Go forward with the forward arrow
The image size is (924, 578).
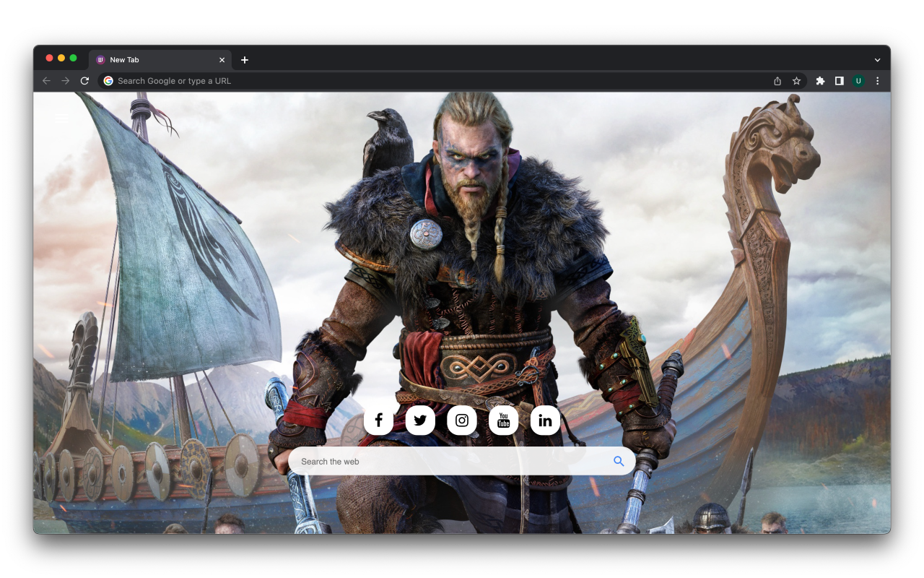(66, 81)
